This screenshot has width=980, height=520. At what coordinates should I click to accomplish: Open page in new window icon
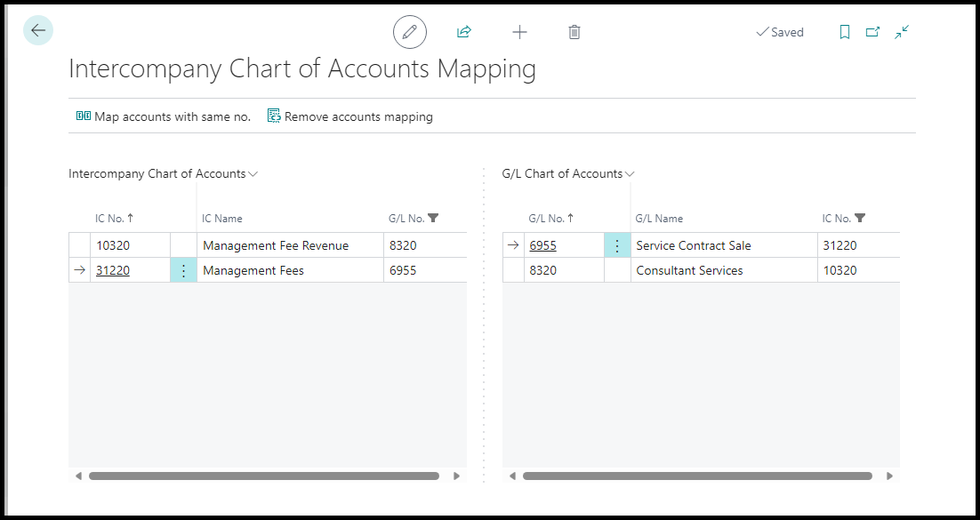872,32
